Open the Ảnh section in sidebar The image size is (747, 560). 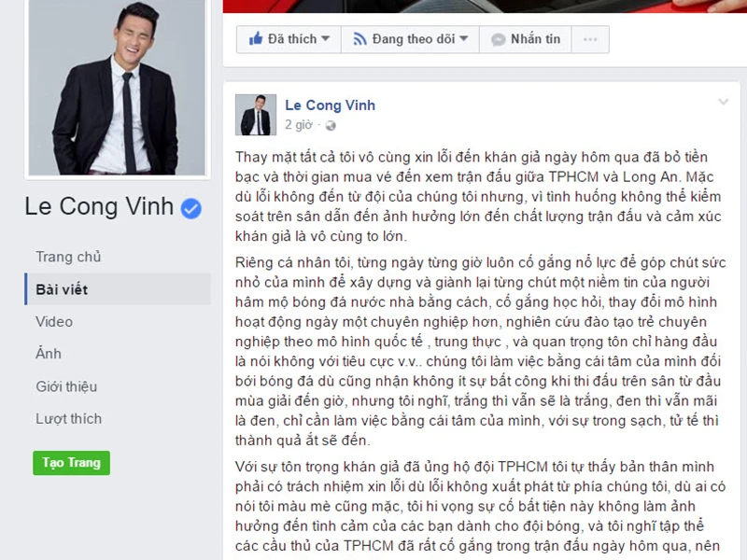[49, 354]
